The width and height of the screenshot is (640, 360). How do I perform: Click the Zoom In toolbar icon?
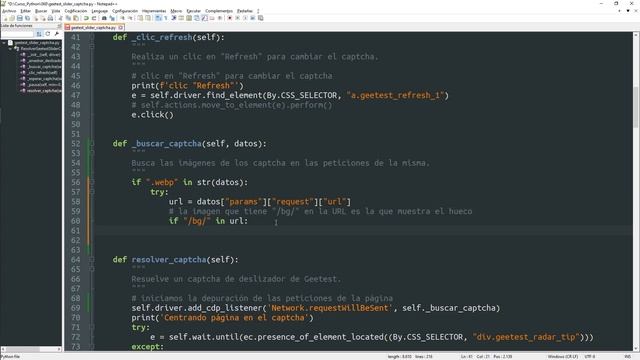(122, 18)
